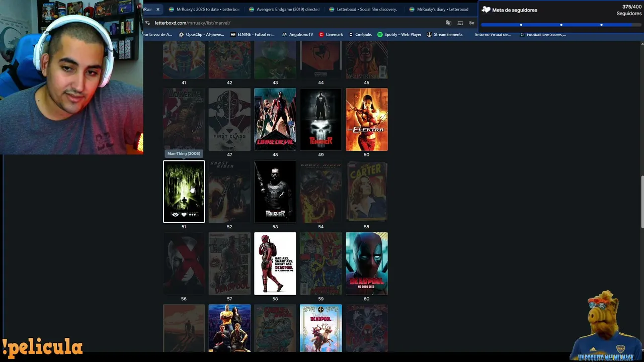Image resolution: width=644 pixels, height=362 pixels.
Task: Click the Spotify bookmark favicon
Action: tap(380, 35)
